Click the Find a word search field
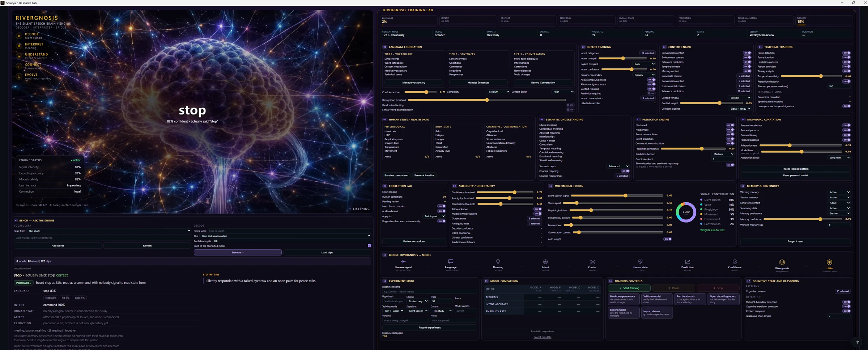 pos(289,231)
